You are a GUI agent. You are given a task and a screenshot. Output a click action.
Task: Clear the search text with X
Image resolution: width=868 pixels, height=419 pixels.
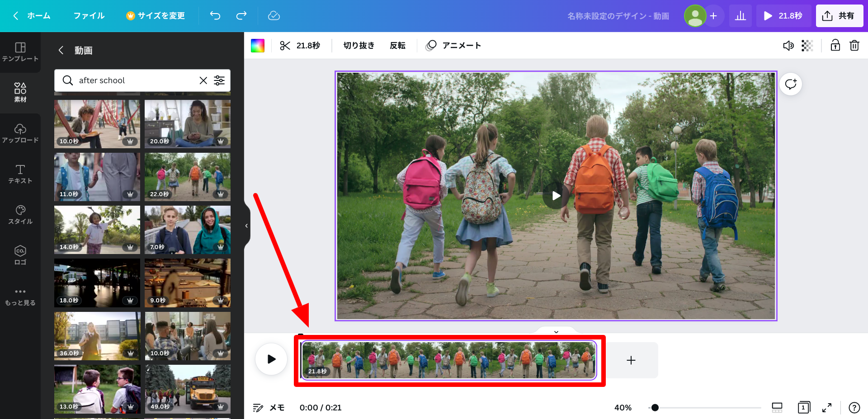pos(203,80)
